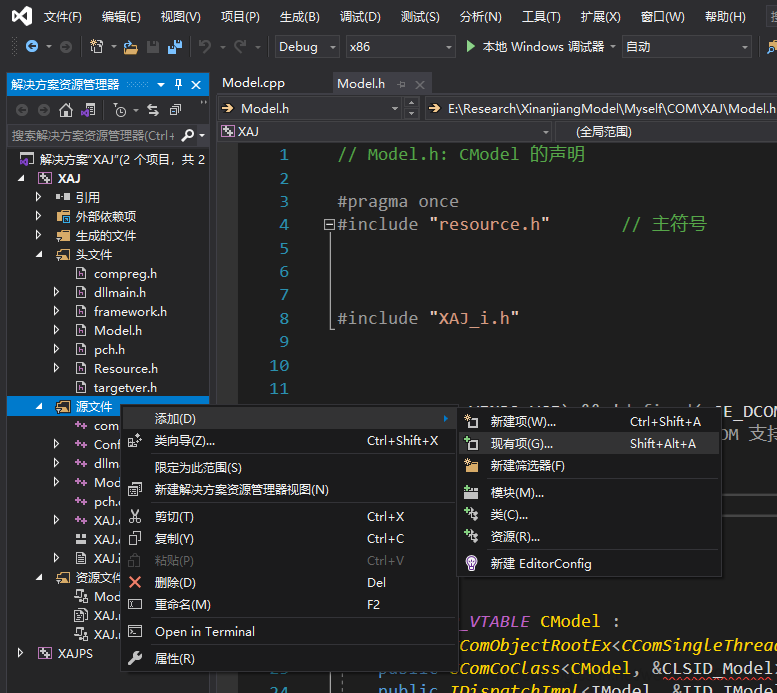Toggle pin on the Model.h tab
The image size is (777, 693).
(400, 84)
